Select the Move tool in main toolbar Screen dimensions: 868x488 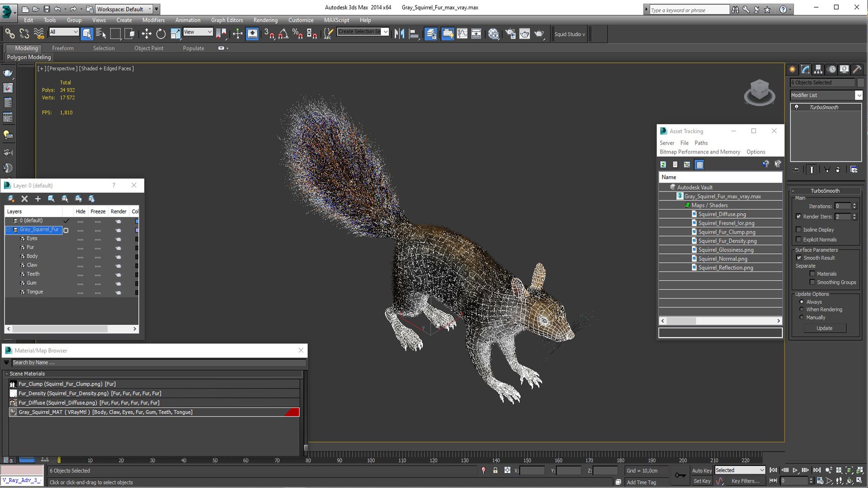[x=146, y=34]
